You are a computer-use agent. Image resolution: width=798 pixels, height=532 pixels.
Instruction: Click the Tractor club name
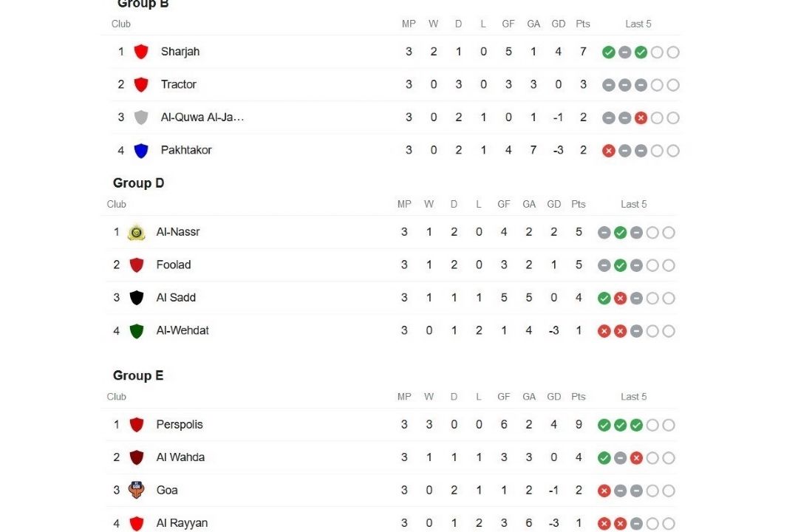(179, 84)
